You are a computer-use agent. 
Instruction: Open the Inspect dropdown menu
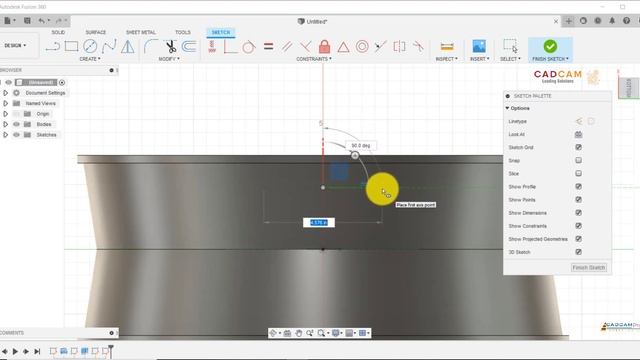(447, 59)
